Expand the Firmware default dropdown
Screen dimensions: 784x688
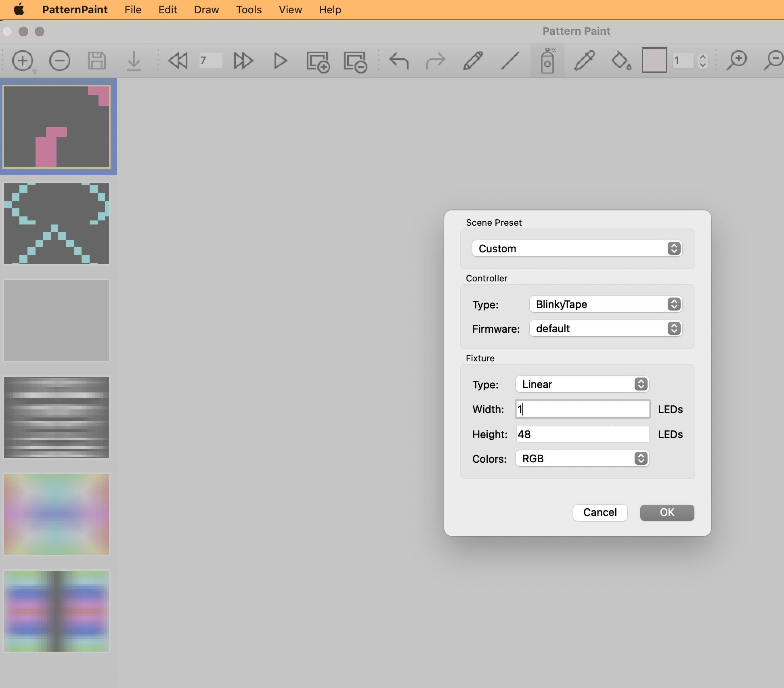point(605,328)
